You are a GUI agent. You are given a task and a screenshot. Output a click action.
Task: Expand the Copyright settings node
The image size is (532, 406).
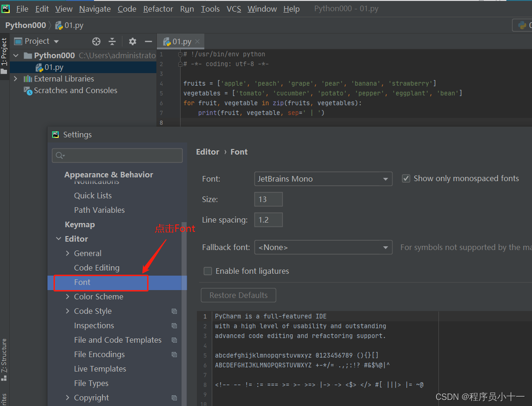coord(67,398)
